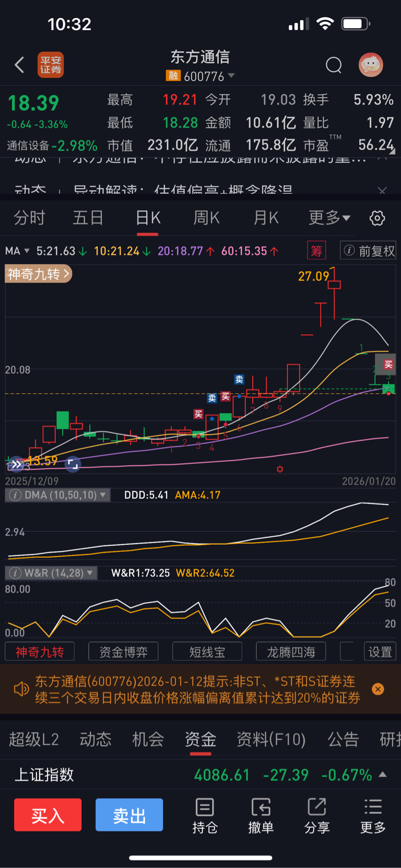Dismiss the 异动解读 news ticker
Screen dimensions: 401x868
[x=382, y=190]
